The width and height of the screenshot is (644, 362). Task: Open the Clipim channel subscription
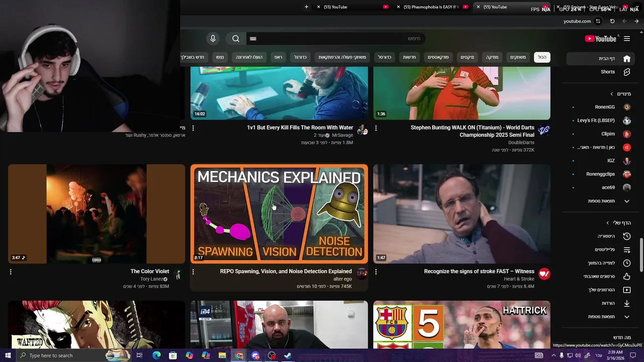tap(600, 134)
